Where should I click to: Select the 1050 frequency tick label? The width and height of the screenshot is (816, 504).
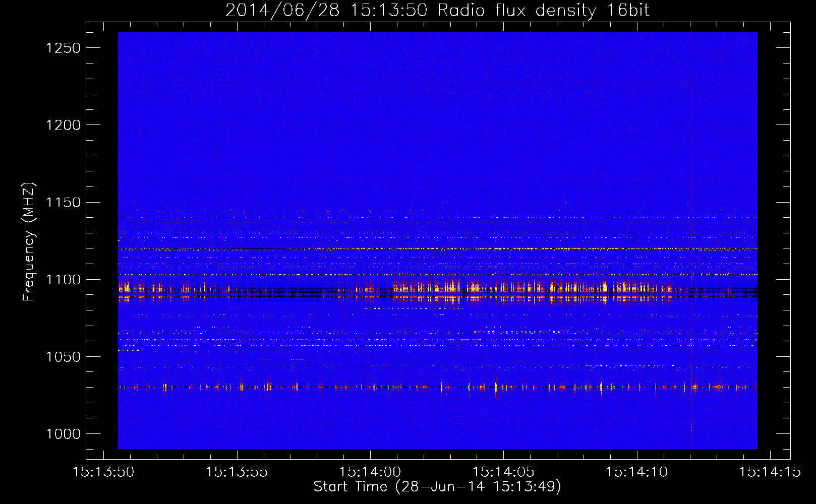63,357
